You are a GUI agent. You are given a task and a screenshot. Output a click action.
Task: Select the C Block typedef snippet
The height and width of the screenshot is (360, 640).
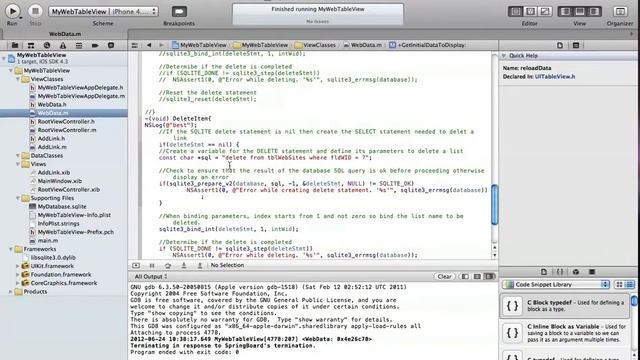click(x=565, y=306)
